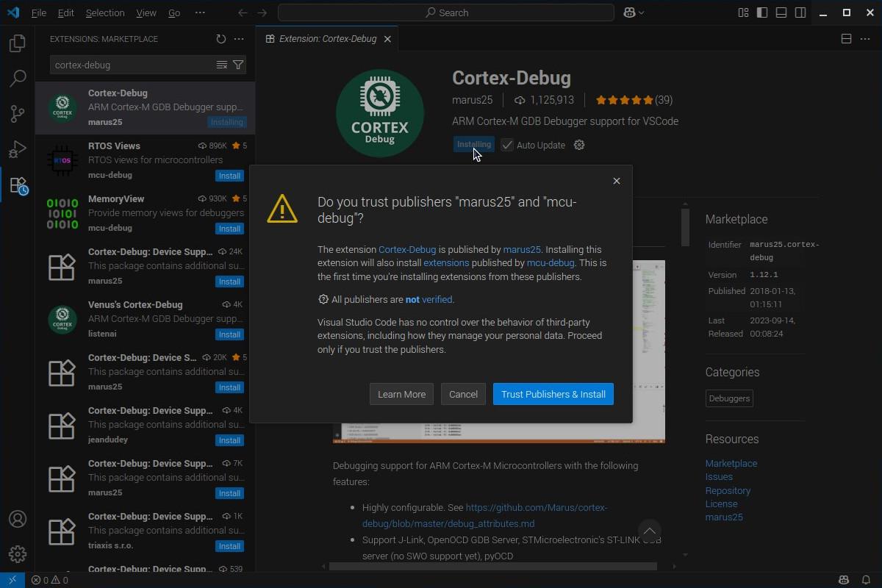
Task: Click Trust Publishers & Install
Action: 553,394
